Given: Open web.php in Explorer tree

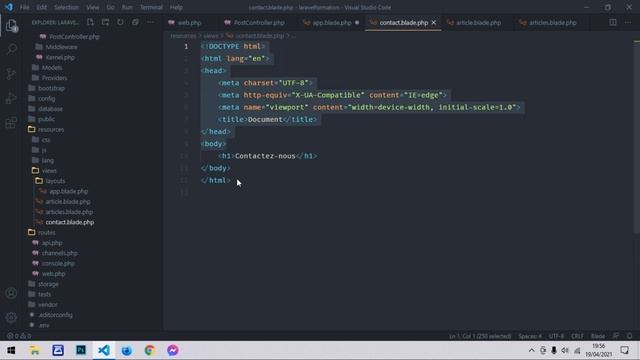Looking at the screenshot, I should tap(53, 273).
